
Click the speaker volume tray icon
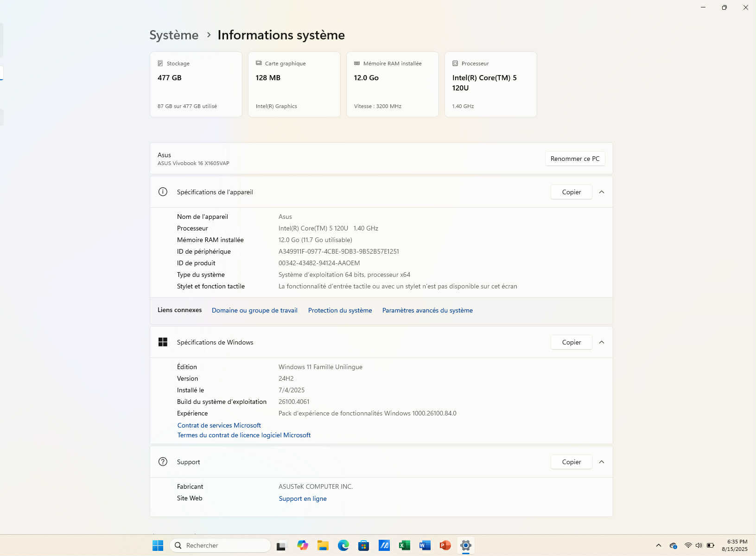(699, 545)
